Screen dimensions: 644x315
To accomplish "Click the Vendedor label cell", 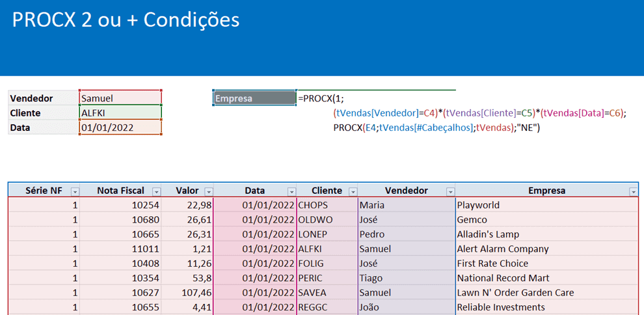I will click(44, 98).
